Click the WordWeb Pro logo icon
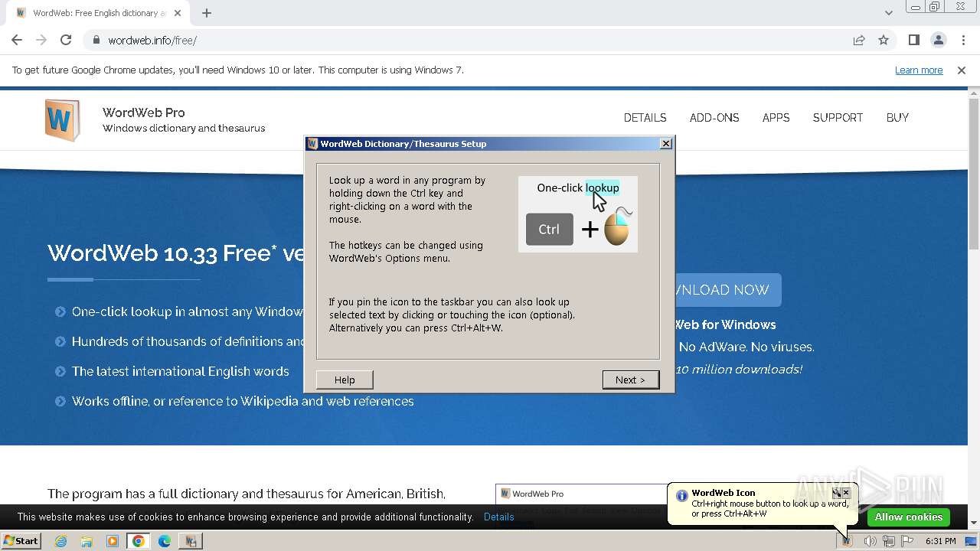This screenshot has height=551, width=980. (62, 120)
